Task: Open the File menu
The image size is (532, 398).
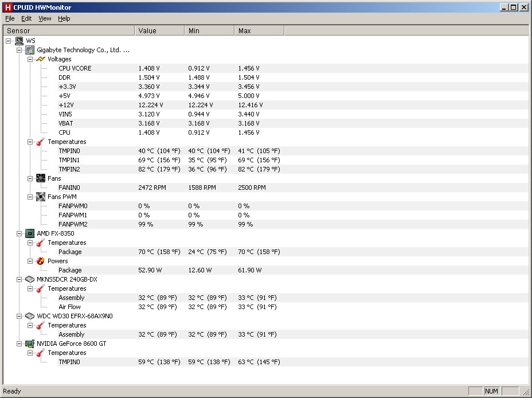Action: pos(10,18)
